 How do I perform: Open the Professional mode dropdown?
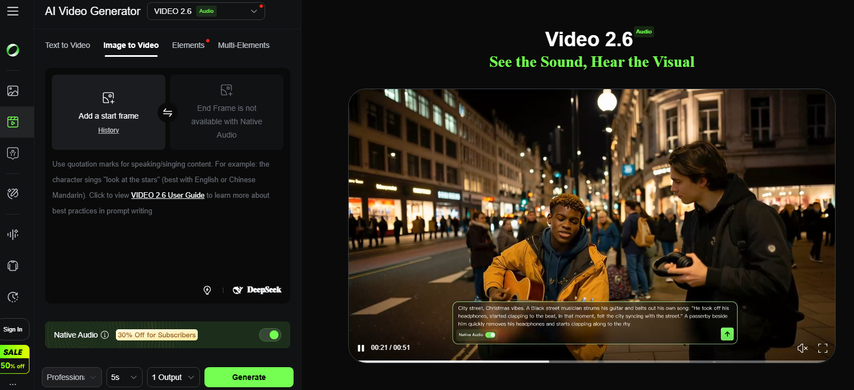72,377
